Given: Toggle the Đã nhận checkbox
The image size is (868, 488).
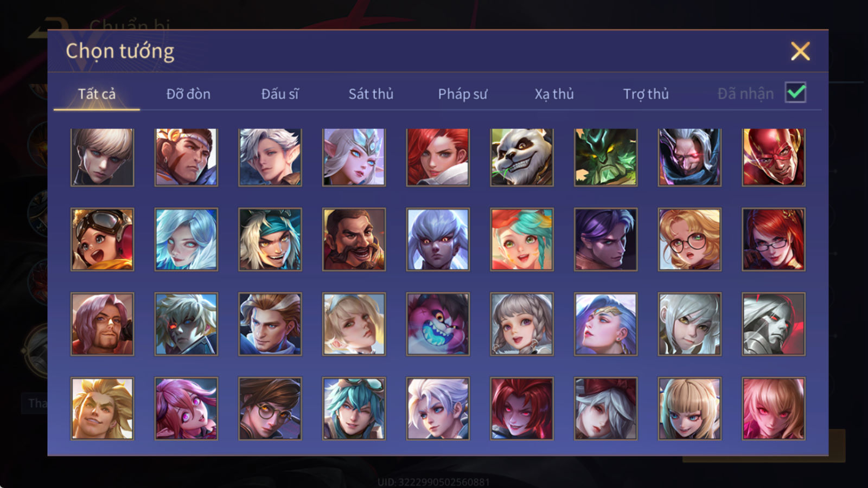Looking at the screenshot, I should click(x=795, y=93).
